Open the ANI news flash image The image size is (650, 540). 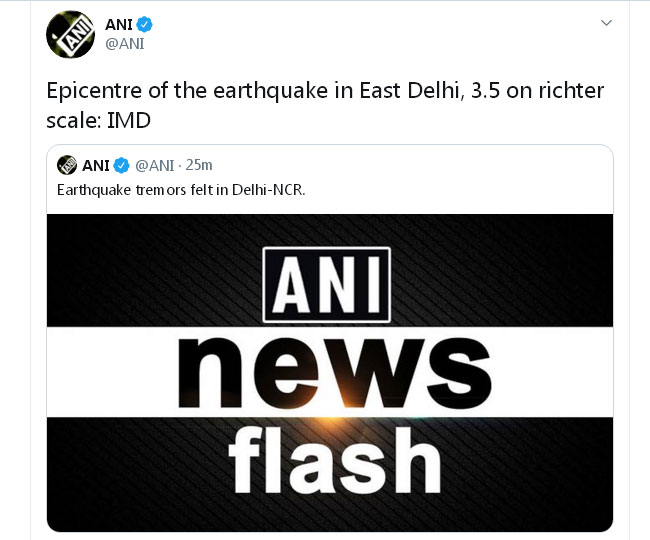(x=329, y=372)
